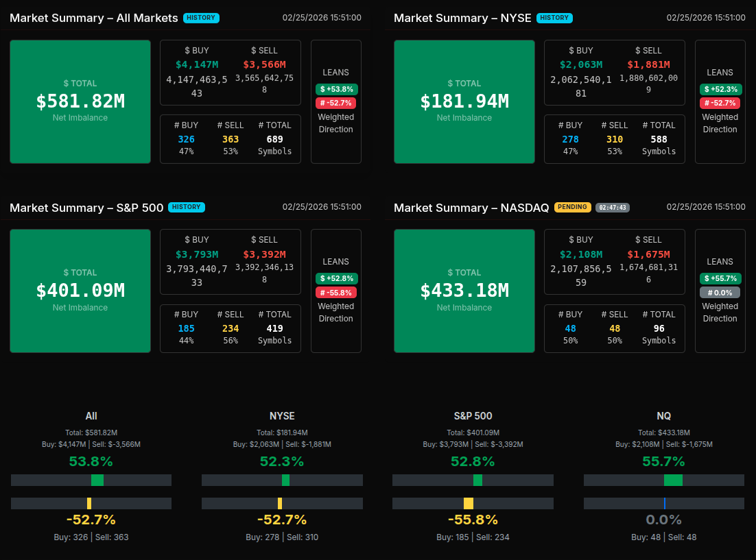
Task: Click the green $ +53.8% lean badge
Action: coord(336,89)
